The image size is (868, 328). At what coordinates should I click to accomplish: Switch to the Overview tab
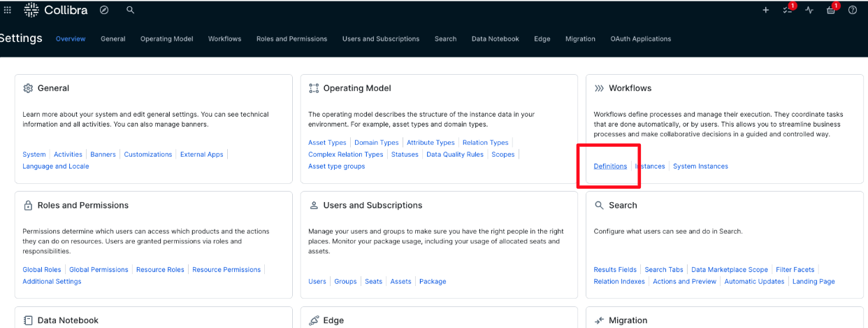[71, 39]
